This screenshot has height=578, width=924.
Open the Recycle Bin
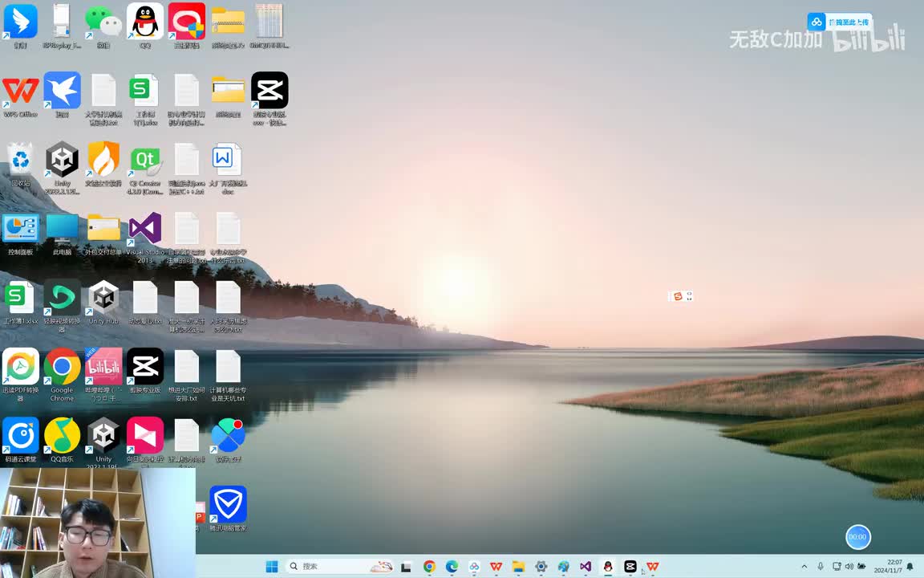(21, 159)
